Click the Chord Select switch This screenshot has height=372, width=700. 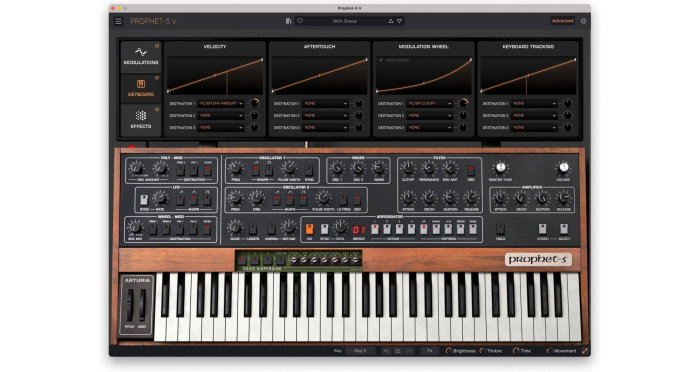pyautogui.click(x=564, y=229)
